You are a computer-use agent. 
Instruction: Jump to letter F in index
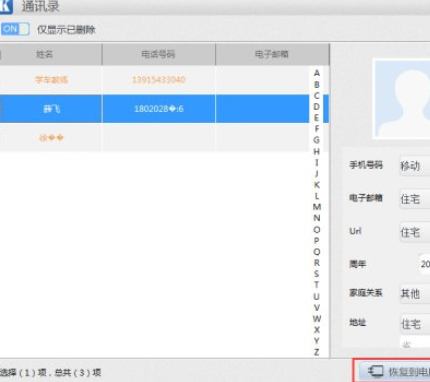317,129
